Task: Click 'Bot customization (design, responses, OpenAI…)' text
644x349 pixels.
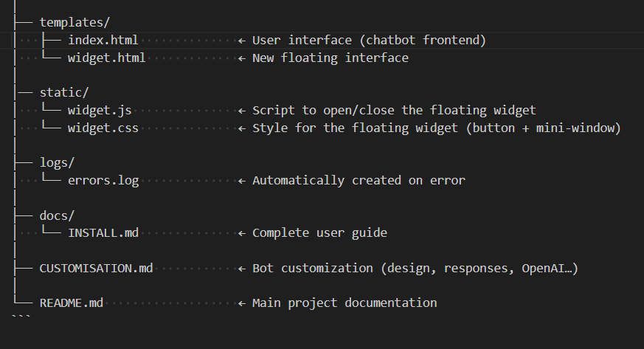Action: click(x=415, y=268)
